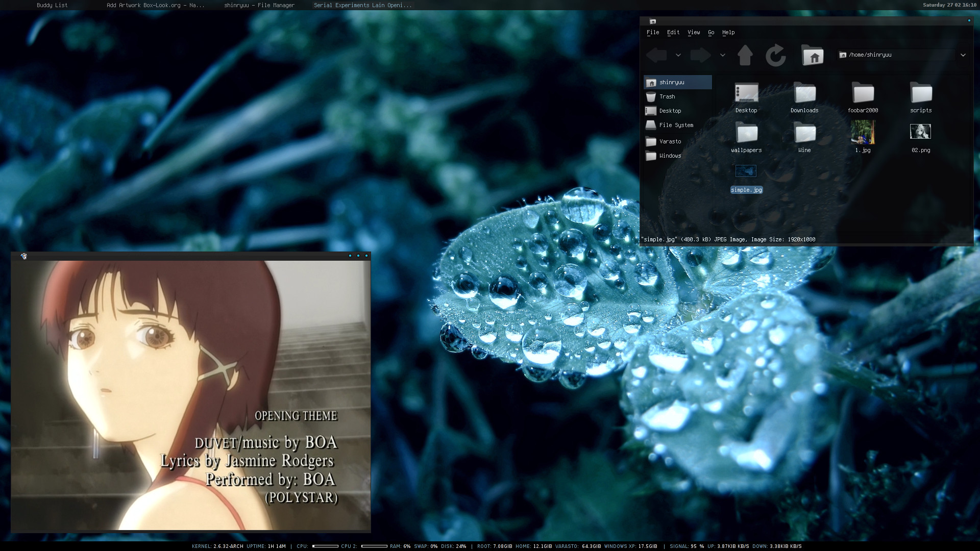Select the Desktop folder icon in main view
Viewport: 980px width, 551px height.
[x=746, y=93]
